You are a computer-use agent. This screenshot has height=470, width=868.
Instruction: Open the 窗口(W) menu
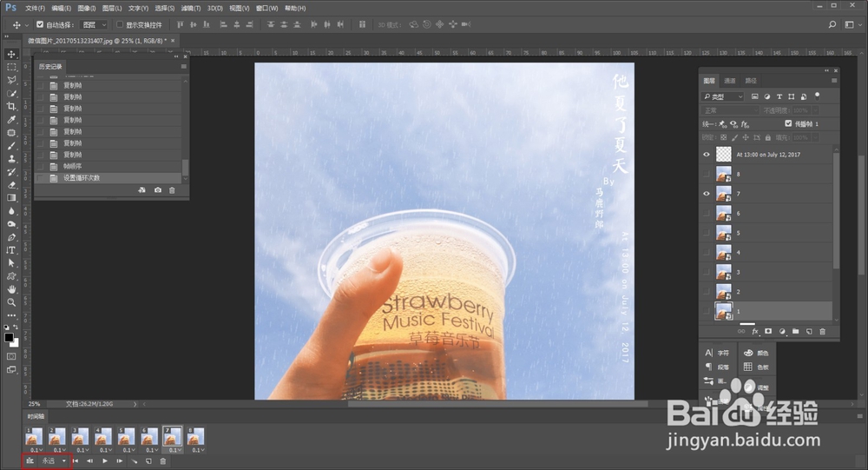pyautogui.click(x=267, y=9)
